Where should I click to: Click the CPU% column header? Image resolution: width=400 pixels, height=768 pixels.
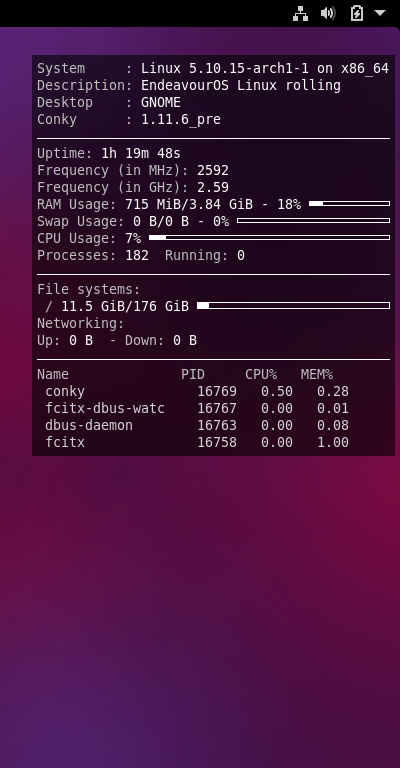[261, 374]
